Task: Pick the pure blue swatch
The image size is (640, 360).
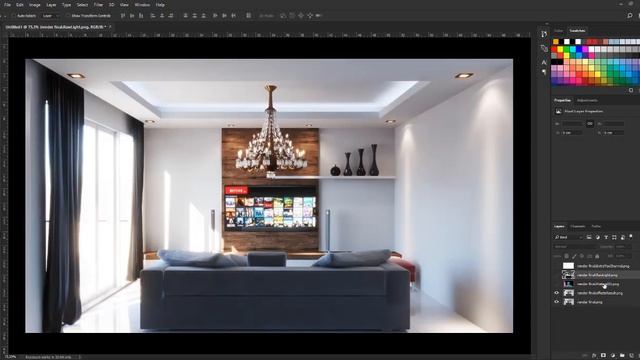Action: click(x=579, y=49)
